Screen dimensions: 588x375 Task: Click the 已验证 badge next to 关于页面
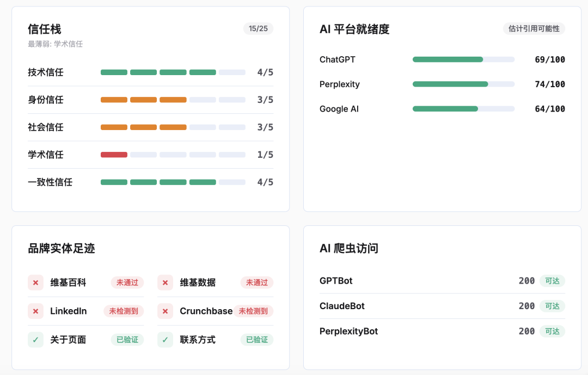pyautogui.click(x=127, y=340)
